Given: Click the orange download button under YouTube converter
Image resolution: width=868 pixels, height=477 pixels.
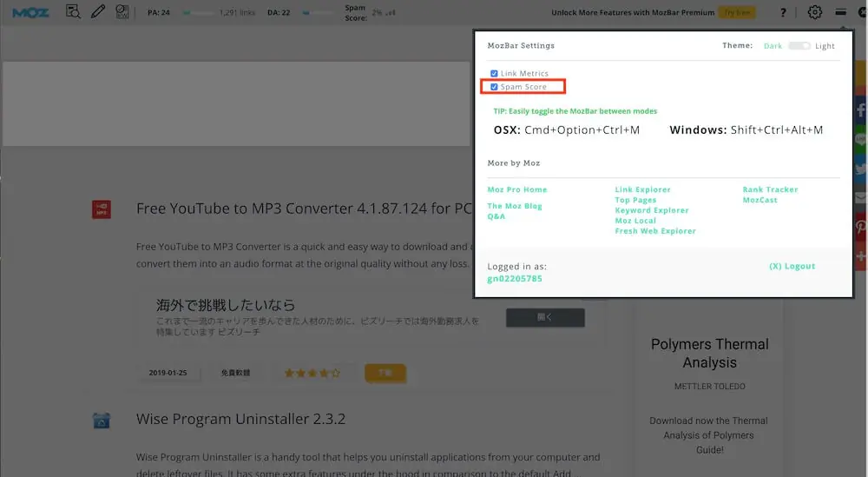Looking at the screenshot, I should coord(385,373).
